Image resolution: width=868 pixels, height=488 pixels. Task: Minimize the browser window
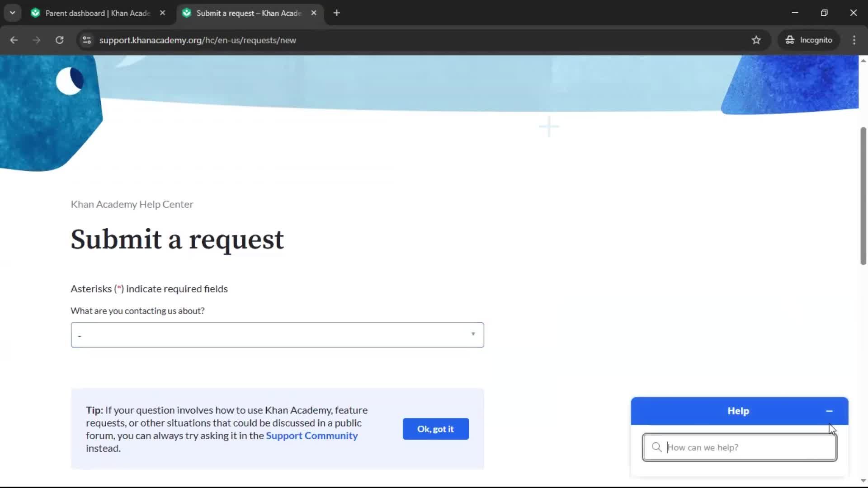click(x=795, y=13)
